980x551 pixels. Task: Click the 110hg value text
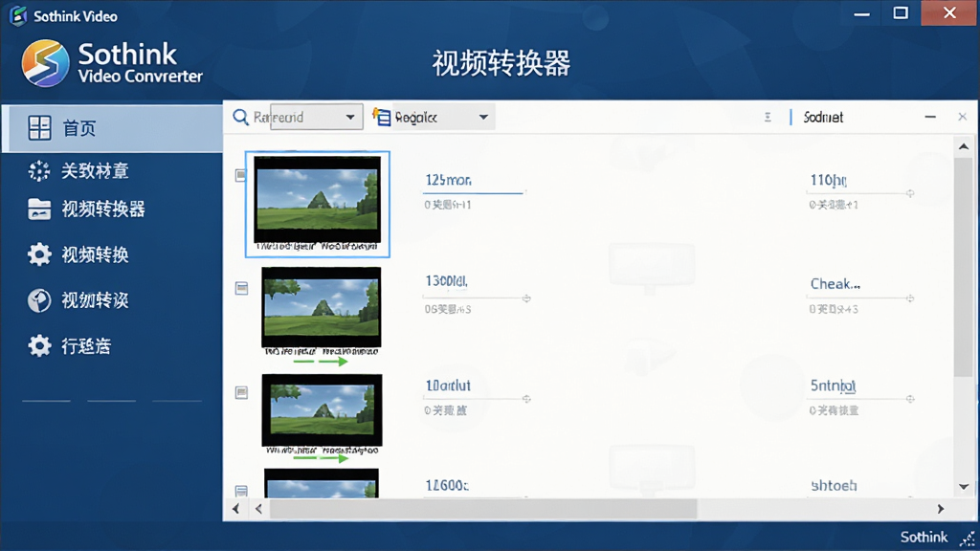(828, 181)
